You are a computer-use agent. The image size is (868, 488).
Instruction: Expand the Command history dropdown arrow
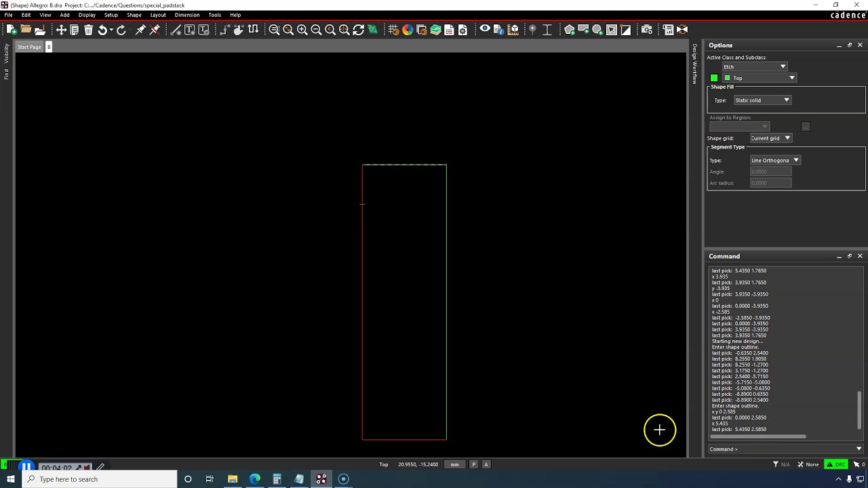[x=859, y=449]
